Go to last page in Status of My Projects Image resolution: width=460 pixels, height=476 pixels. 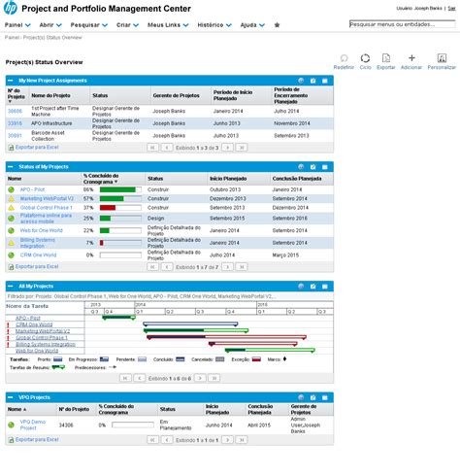coord(242,267)
